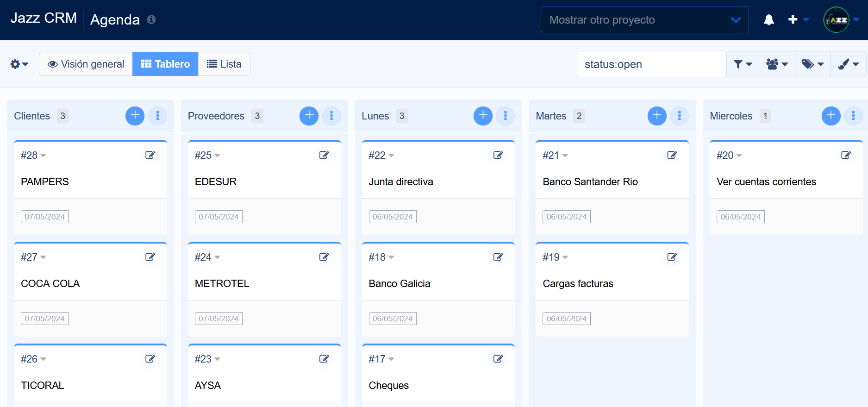Open the notifications bell
The height and width of the screenshot is (407, 868).
point(769,19)
